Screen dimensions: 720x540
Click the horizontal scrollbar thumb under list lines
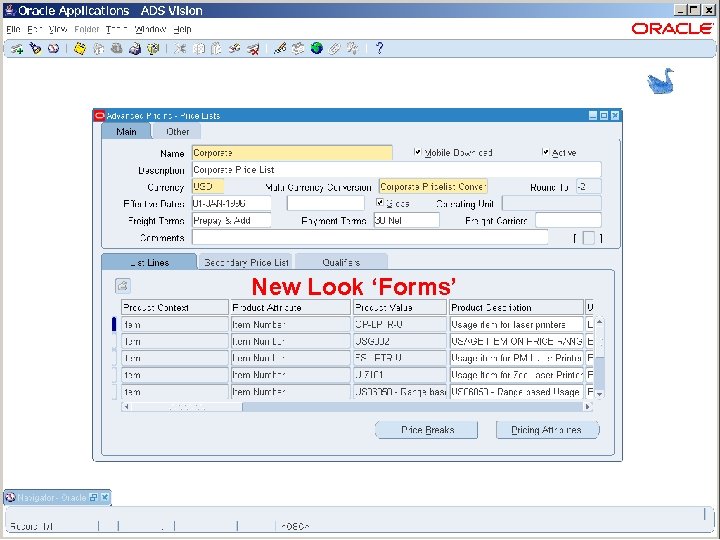tap(186, 406)
